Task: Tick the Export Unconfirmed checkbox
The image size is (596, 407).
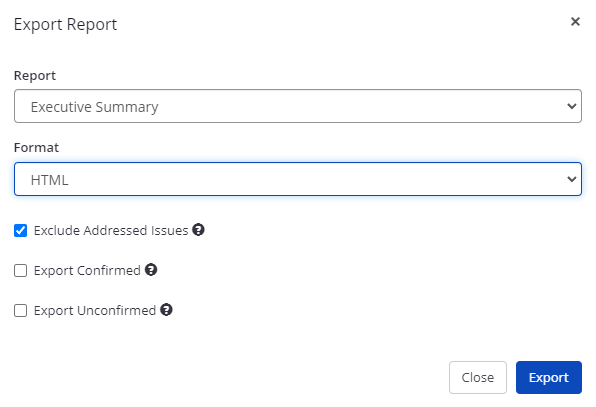Action: click(21, 310)
